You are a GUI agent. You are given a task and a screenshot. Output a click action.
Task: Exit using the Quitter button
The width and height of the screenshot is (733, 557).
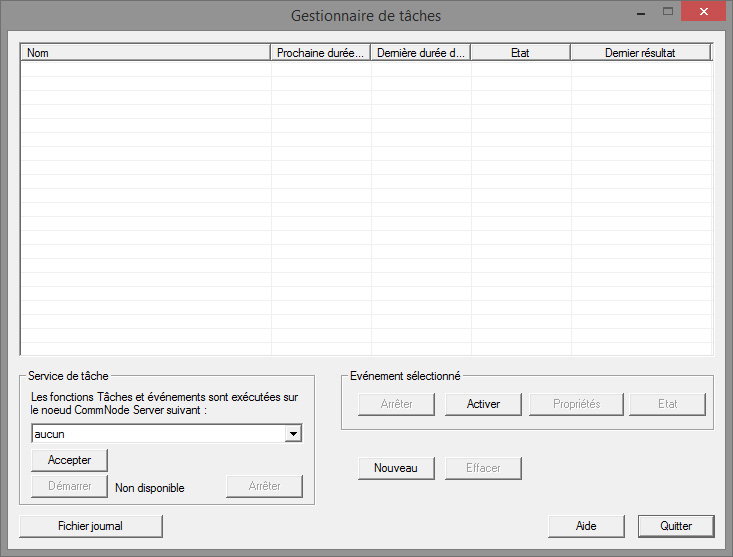(x=677, y=526)
